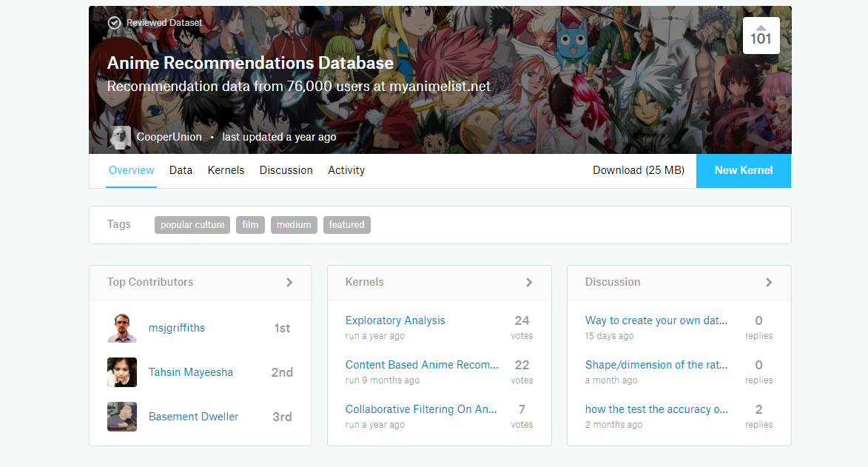
Task: Click the Kernels panel heading
Action: tap(364, 282)
